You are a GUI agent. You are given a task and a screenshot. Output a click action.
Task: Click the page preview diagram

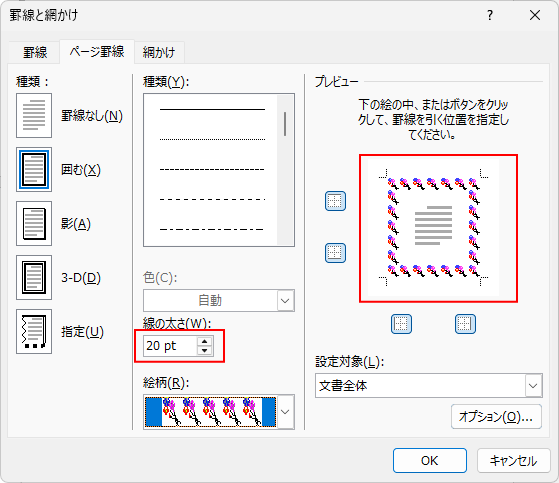(x=433, y=228)
